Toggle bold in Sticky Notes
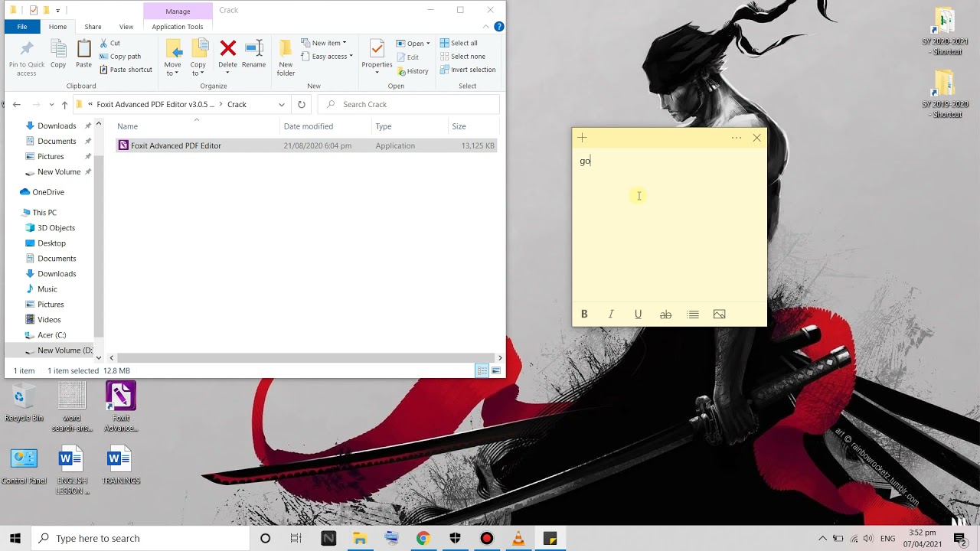 pyautogui.click(x=584, y=314)
